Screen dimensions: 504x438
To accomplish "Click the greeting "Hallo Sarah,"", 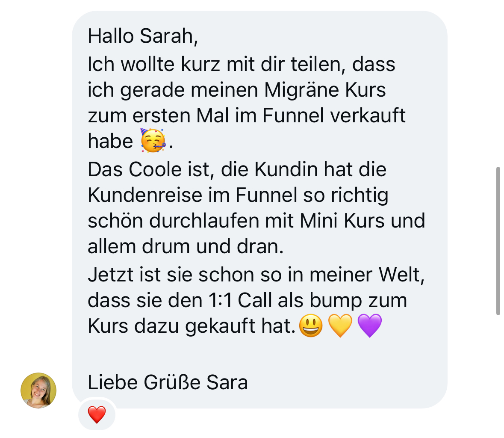I will 143,36.
